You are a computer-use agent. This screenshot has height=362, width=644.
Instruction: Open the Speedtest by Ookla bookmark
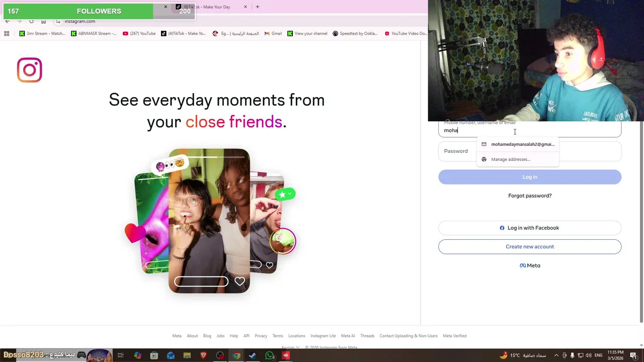[x=355, y=34]
